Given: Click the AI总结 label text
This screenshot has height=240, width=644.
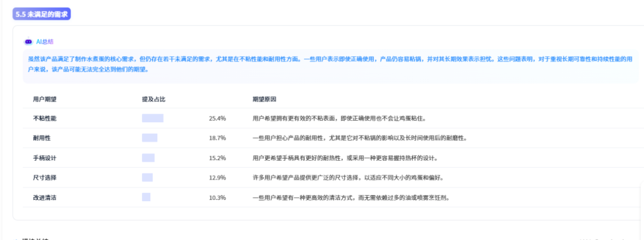Looking at the screenshot, I should [x=45, y=42].
